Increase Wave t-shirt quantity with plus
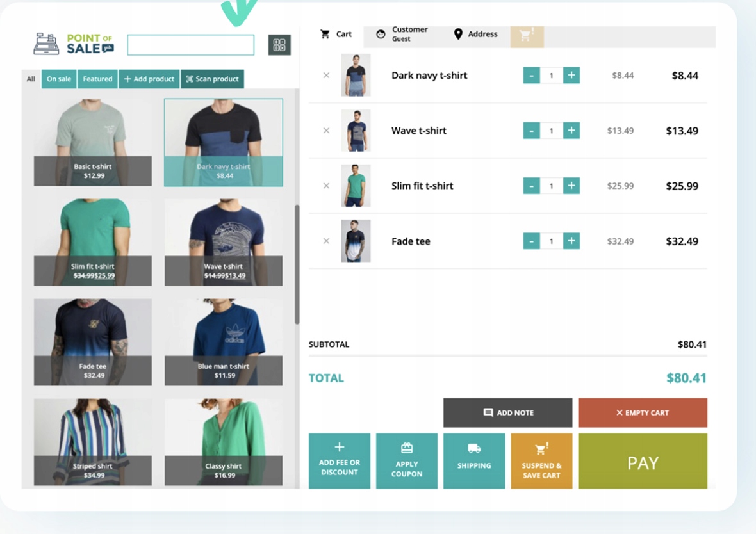Viewport: 756px width, 534px height. [x=571, y=131]
